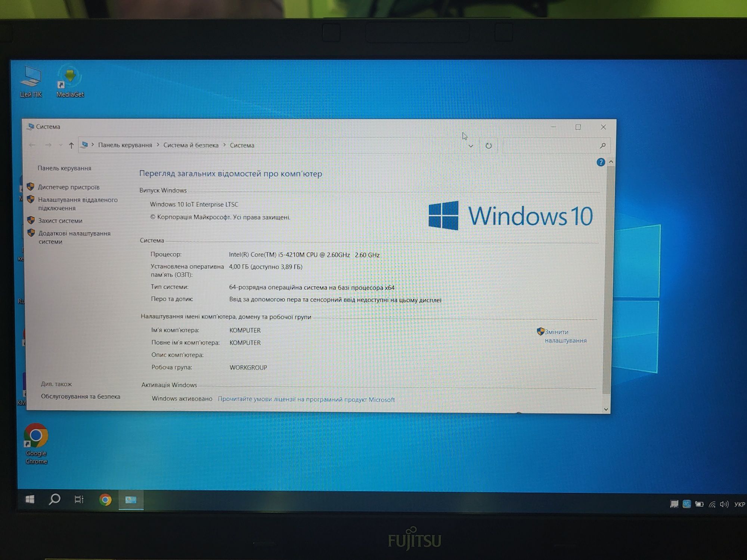Go up one level with up arrow
747x560 pixels.
[71, 145]
